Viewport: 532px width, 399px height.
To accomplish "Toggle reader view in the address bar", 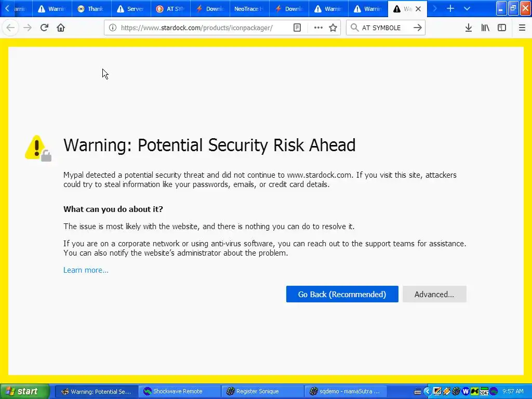I will [x=297, y=28].
